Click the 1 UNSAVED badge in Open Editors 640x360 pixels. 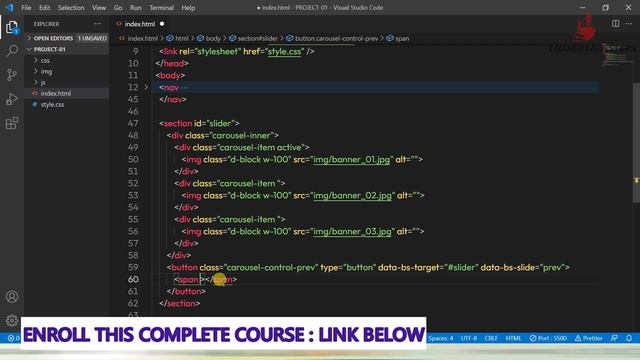(x=92, y=38)
